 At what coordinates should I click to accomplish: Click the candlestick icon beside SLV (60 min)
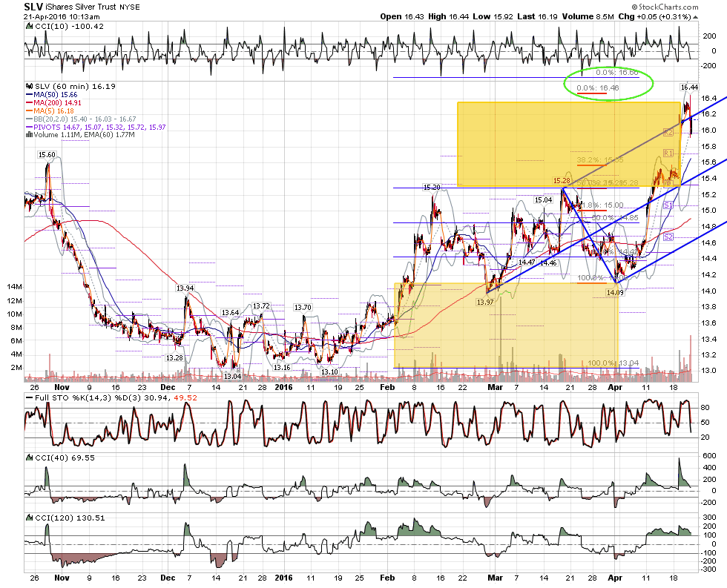click(28, 86)
